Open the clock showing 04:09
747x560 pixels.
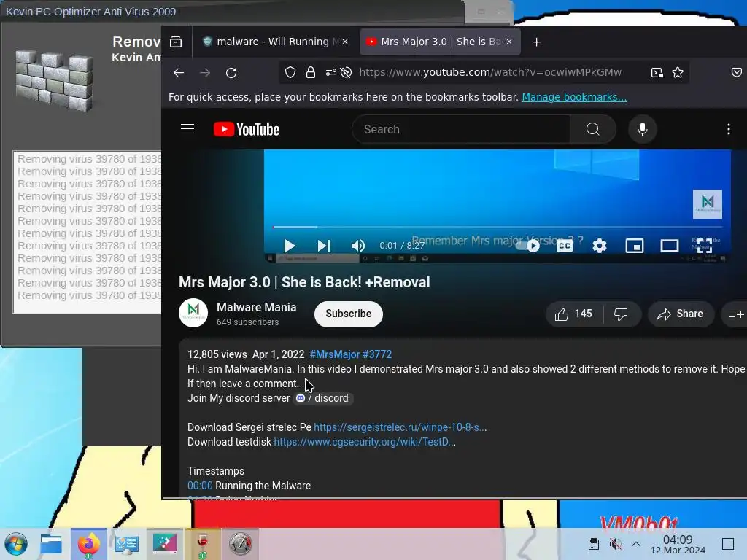click(x=678, y=544)
